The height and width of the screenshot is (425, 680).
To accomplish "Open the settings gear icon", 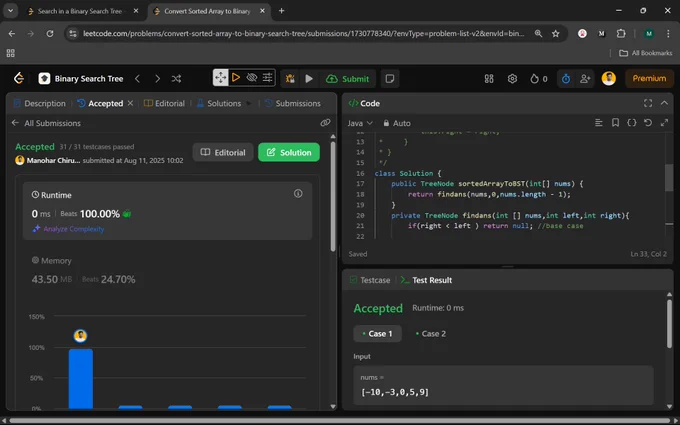I will coord(512,78).
